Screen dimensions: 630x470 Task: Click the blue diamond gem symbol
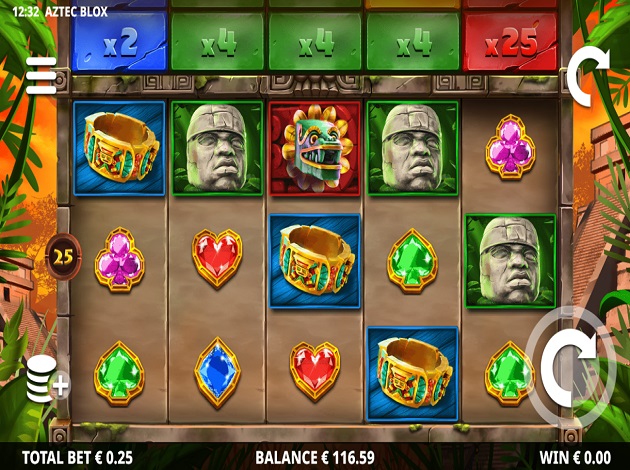coord(217,373)
